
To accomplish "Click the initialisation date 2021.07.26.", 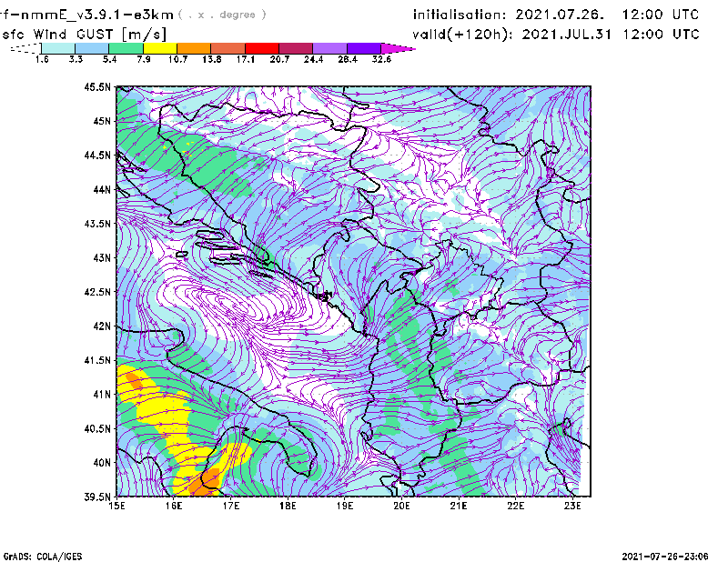I will (560, 15).
